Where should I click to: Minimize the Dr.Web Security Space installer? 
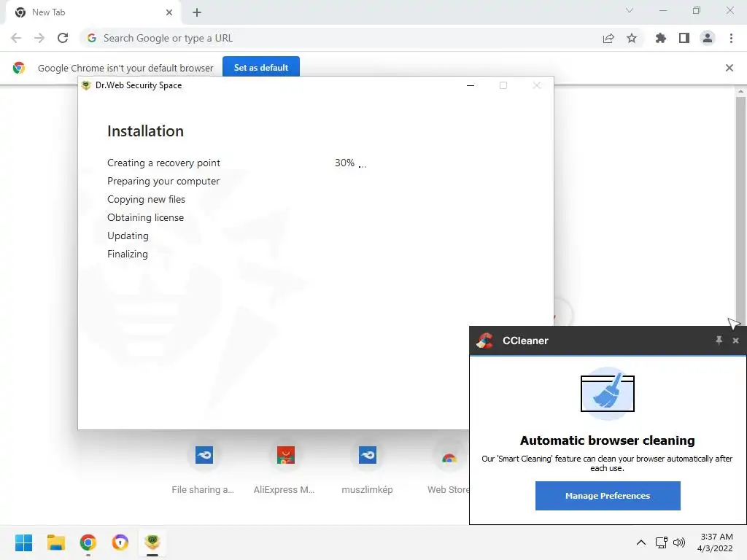pos(471,85)
